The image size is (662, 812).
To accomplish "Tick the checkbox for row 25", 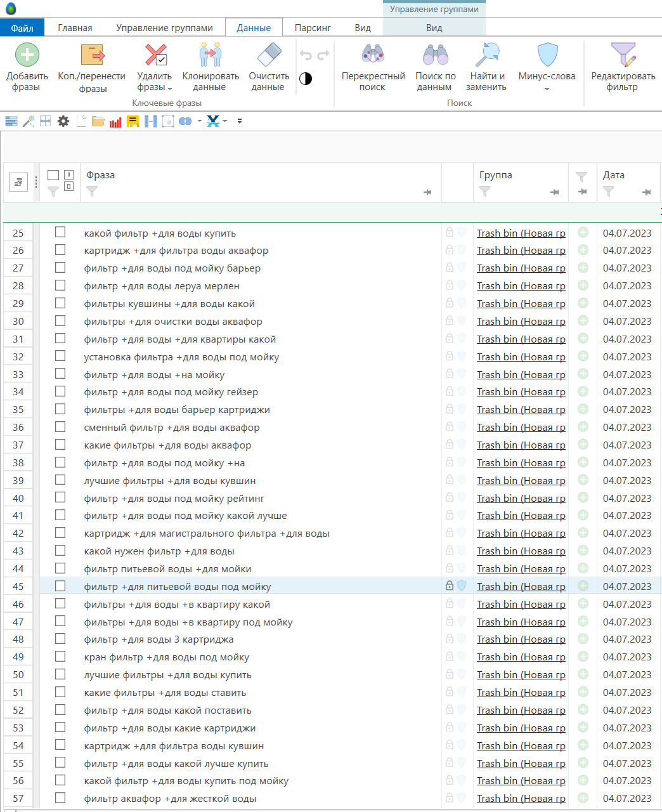I will (x=60, y=233).
